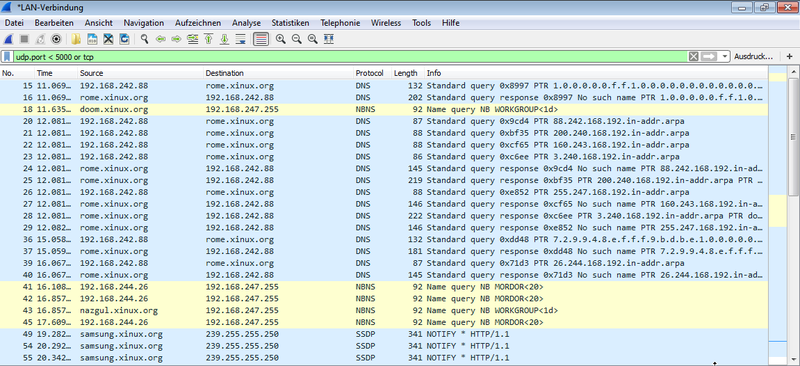Open the Analyse menu

coord(246,23)
